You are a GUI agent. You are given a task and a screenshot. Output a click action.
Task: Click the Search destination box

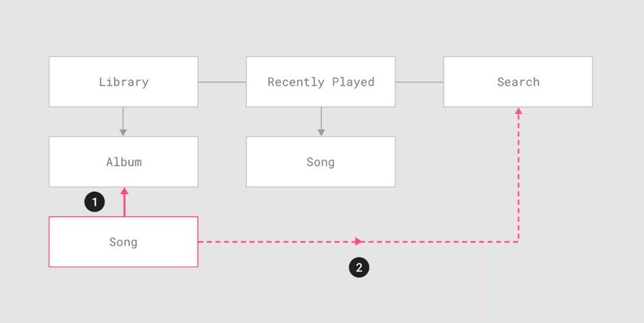[x=518, y=82]
